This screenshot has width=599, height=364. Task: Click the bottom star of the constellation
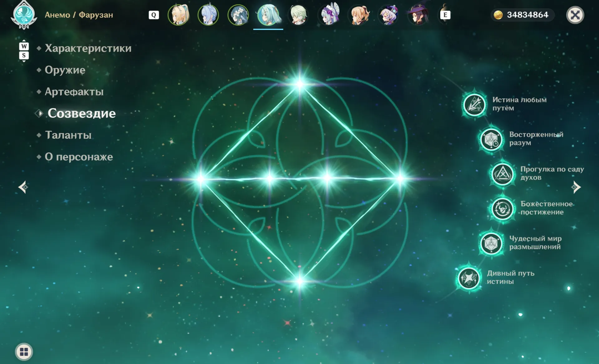click(299, 281)
